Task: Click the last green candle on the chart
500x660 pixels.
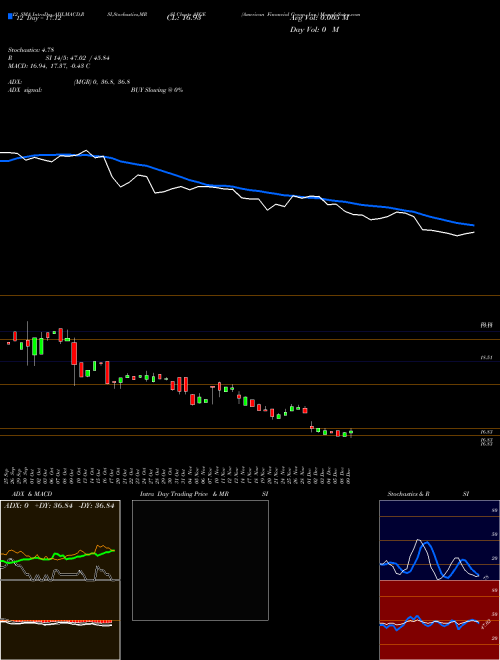Action: (351, 432)
